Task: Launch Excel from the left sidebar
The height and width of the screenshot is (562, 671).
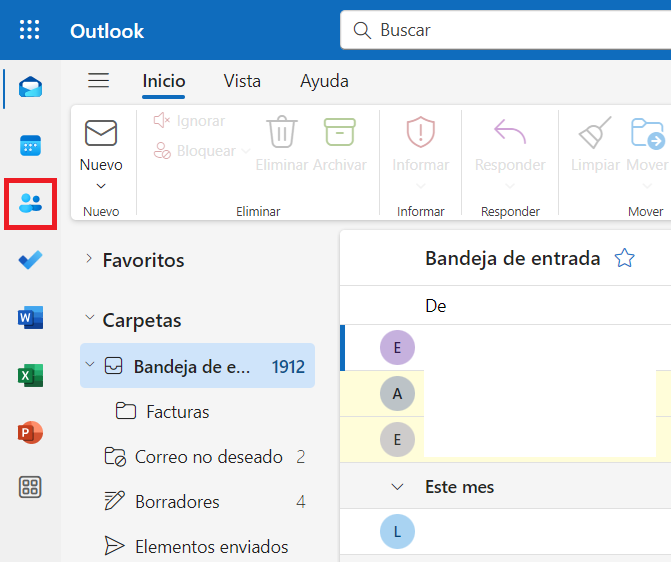Action: [30, 376]
